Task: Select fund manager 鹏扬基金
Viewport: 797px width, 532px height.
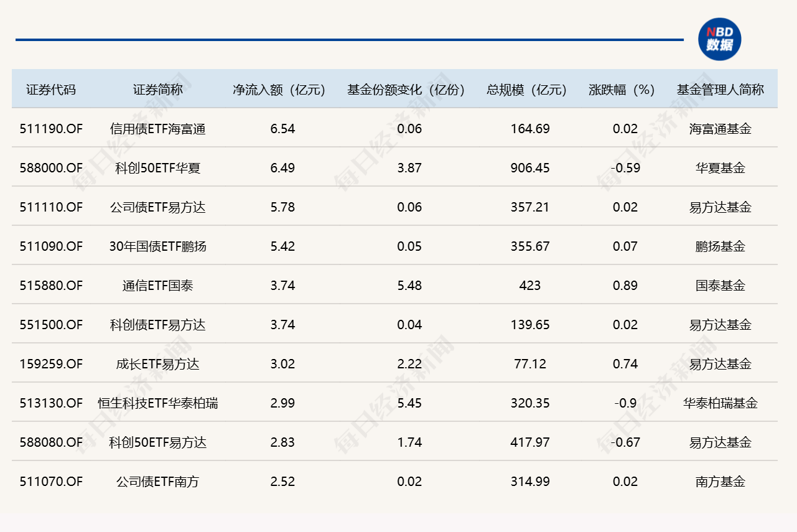Action: (720, 246)
